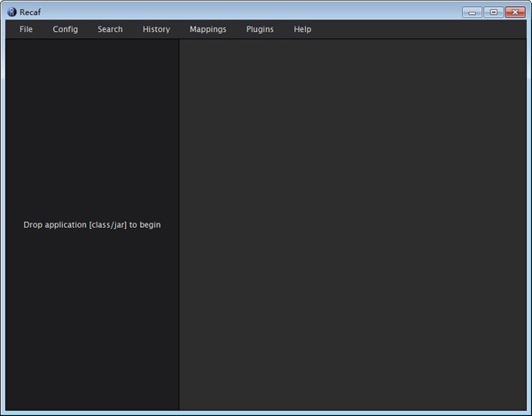Open the File menu
Viewport: 532px width, 416px height.
click(x=26, y=29)
